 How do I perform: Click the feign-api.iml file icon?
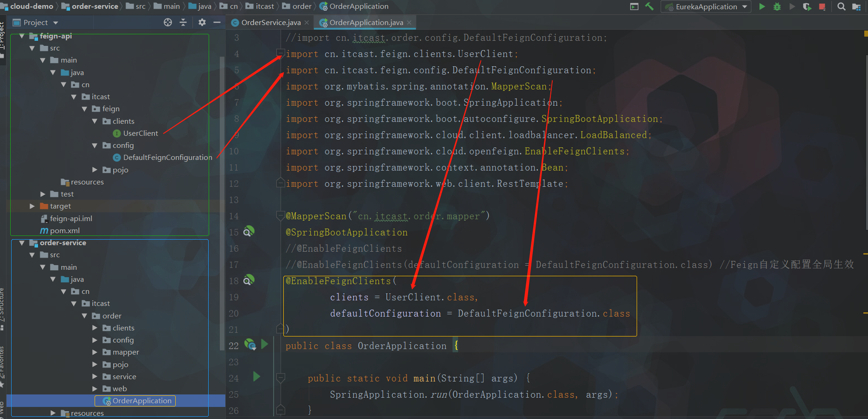[45, 218]
